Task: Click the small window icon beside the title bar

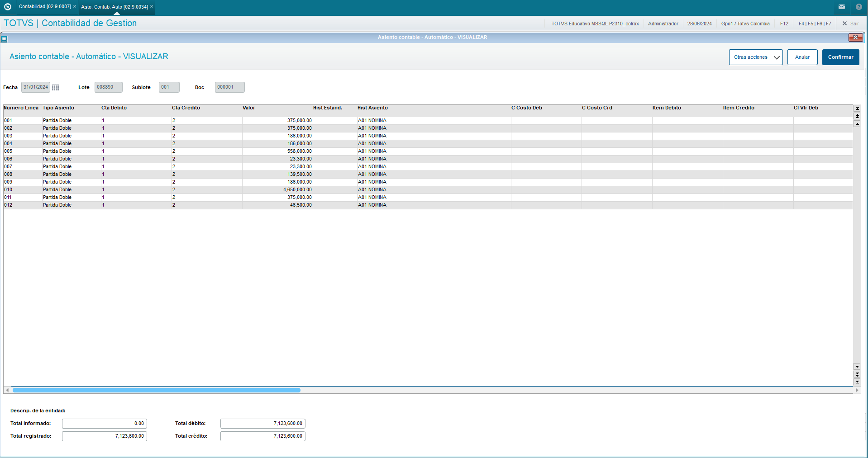Action: pos(4,39)
